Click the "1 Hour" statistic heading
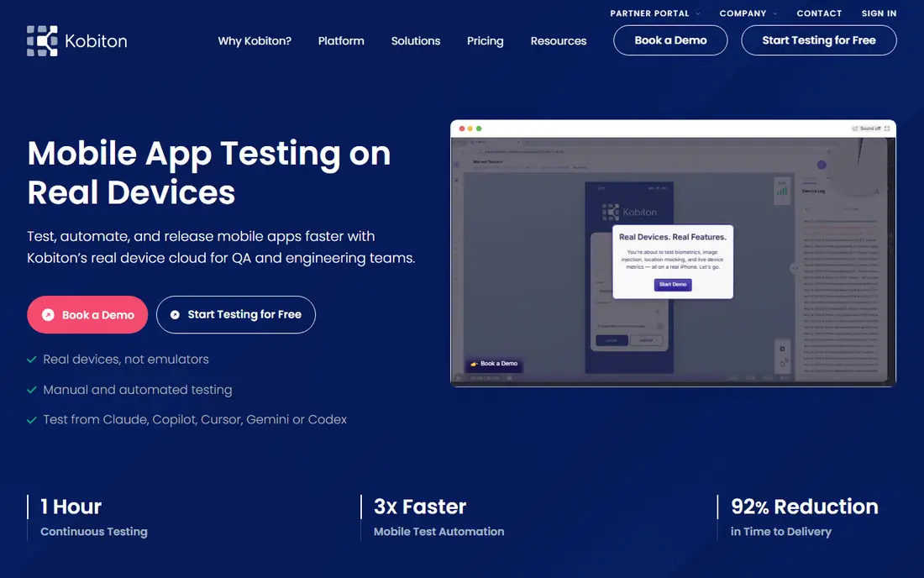This screenshot has width=924, height=578. tap(71, 507)
